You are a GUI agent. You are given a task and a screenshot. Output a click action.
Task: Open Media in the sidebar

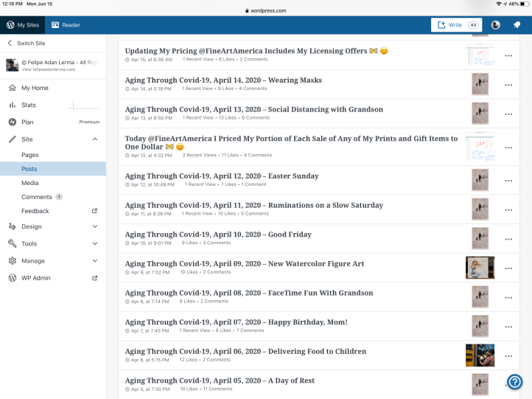pyautogui.click(x=30, y=183)
